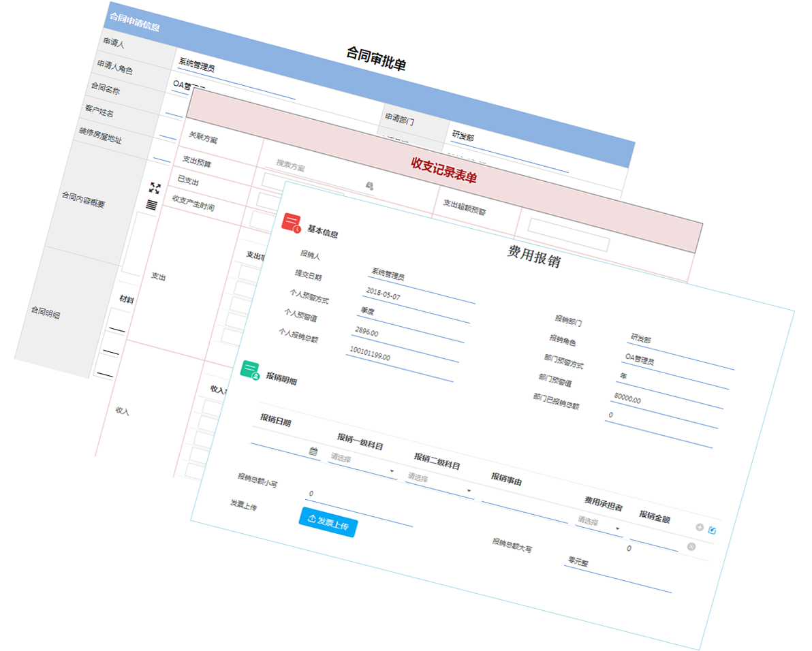Add a row with the plus icon
Screen dimensions: 812x651
pyautogui.click(x=699, y=527)
